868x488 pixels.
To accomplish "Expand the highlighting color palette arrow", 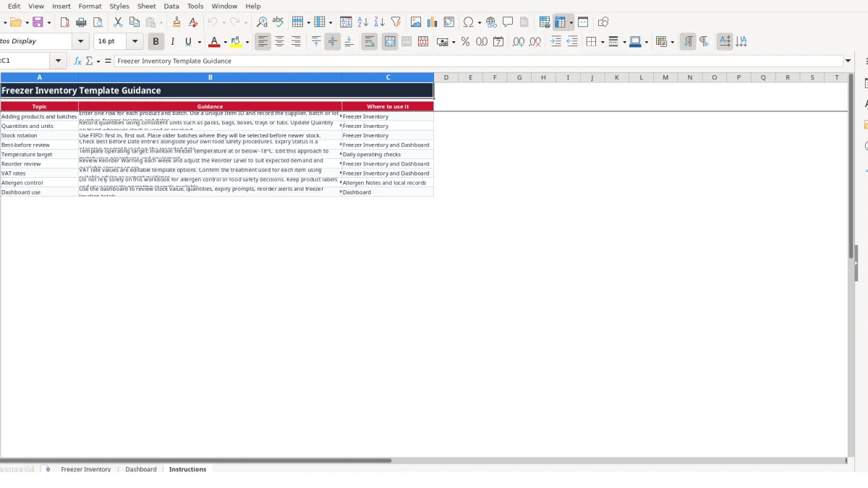I will [247, 42].
